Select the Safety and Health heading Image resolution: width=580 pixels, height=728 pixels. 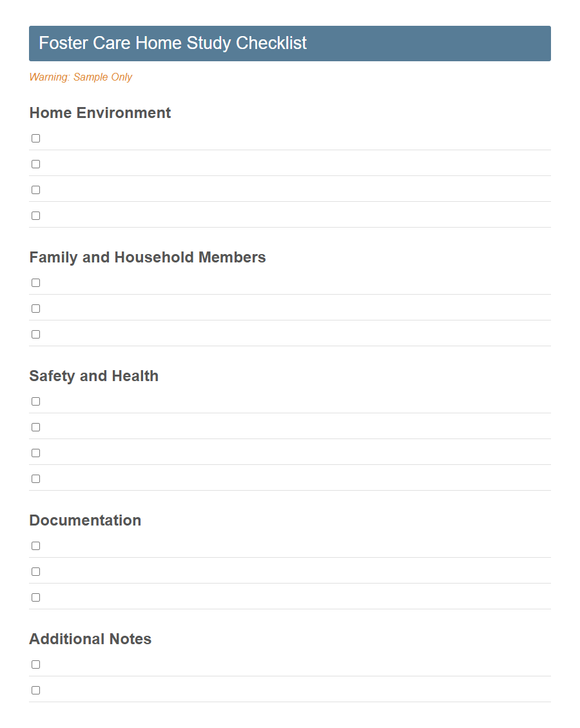tap(93, 376)
